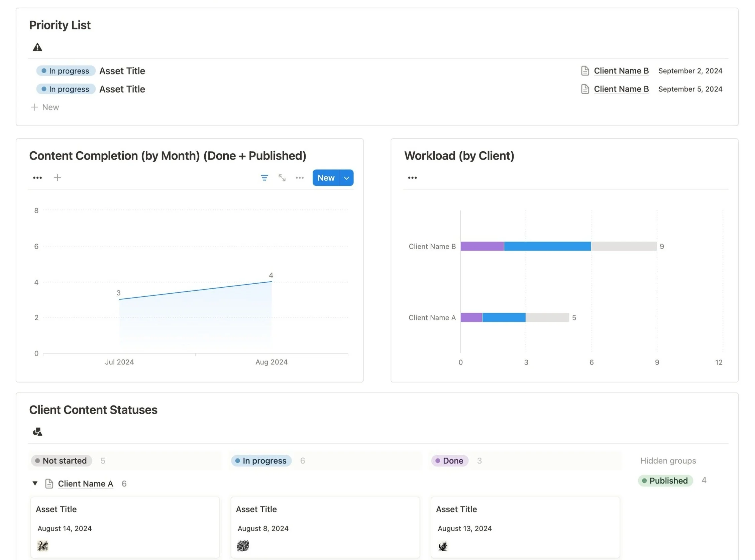Click purple segment of Client Name B bar
The image size is (755, 560).
[x=481, y=246]
